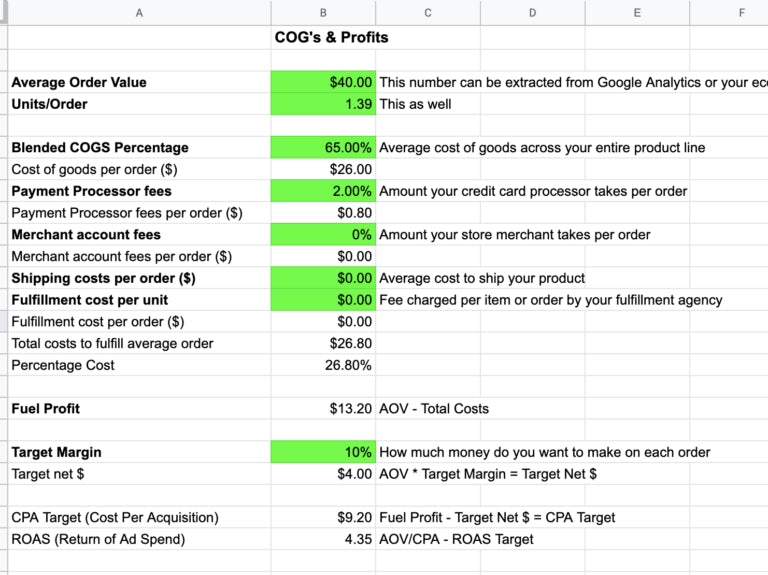Select the Fuel Profit label cell
The width and height of the screenshot is (768, 575).
(138, 409)
